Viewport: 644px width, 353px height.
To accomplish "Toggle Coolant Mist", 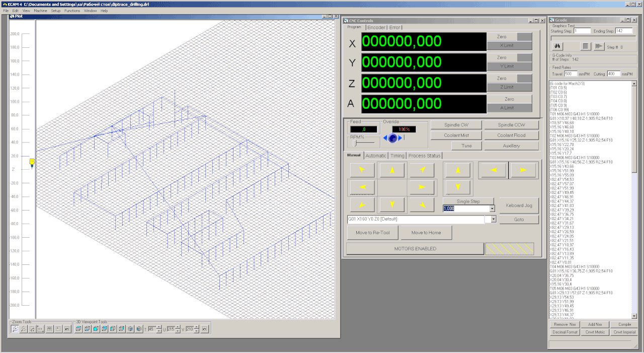I will (x=456, y=135).
